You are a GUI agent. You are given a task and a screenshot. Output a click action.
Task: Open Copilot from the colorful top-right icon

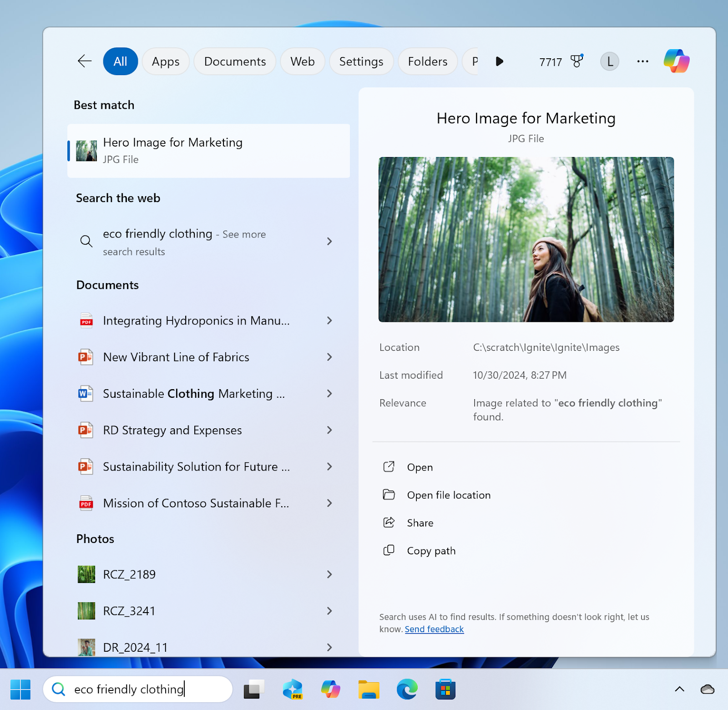click(x=676, y=61)
